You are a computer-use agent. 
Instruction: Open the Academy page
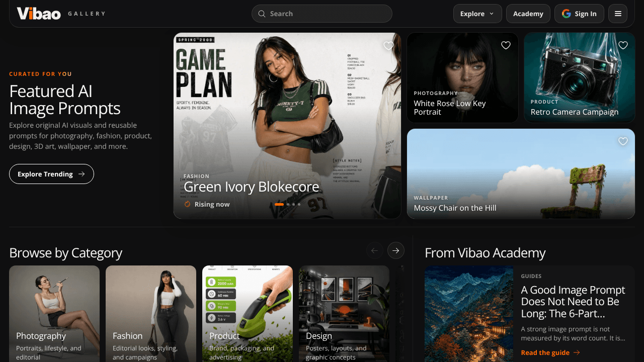click(x=528, y=14)
